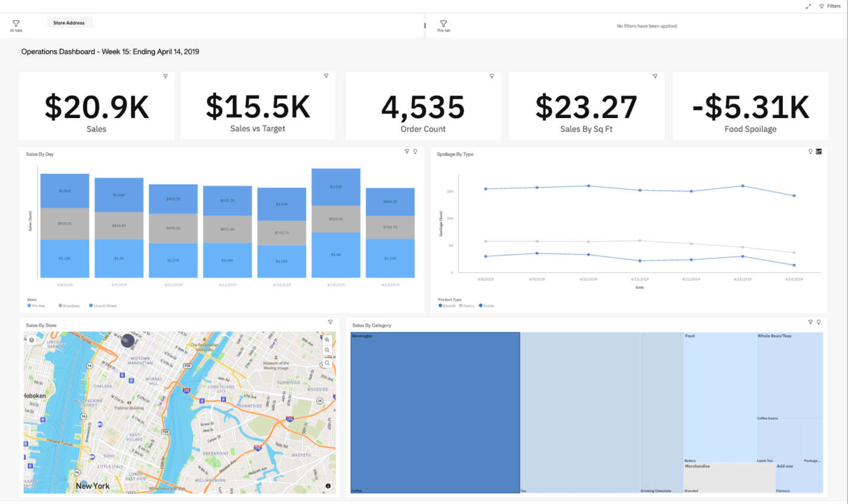This screenshot has height=504, width=848.
Task: Select the Store Address filter chip
Action: pos(69,22)
